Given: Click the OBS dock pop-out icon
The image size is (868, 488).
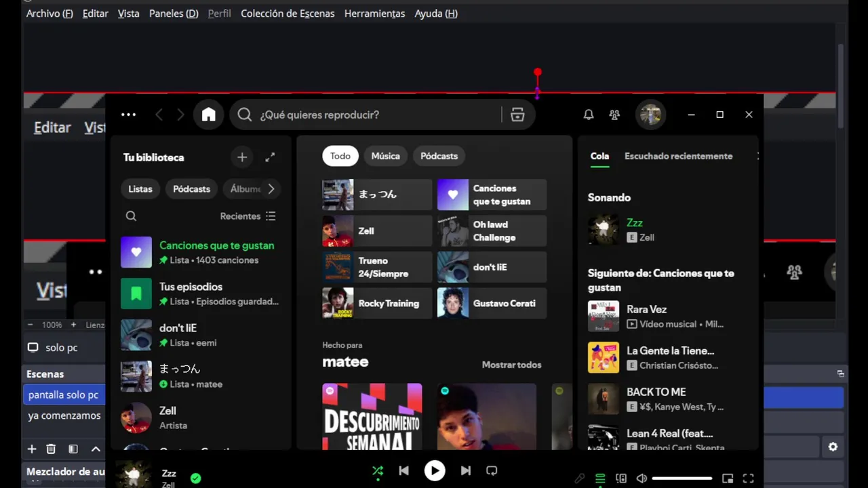Looking at the screenshot, I should (841, 373).
